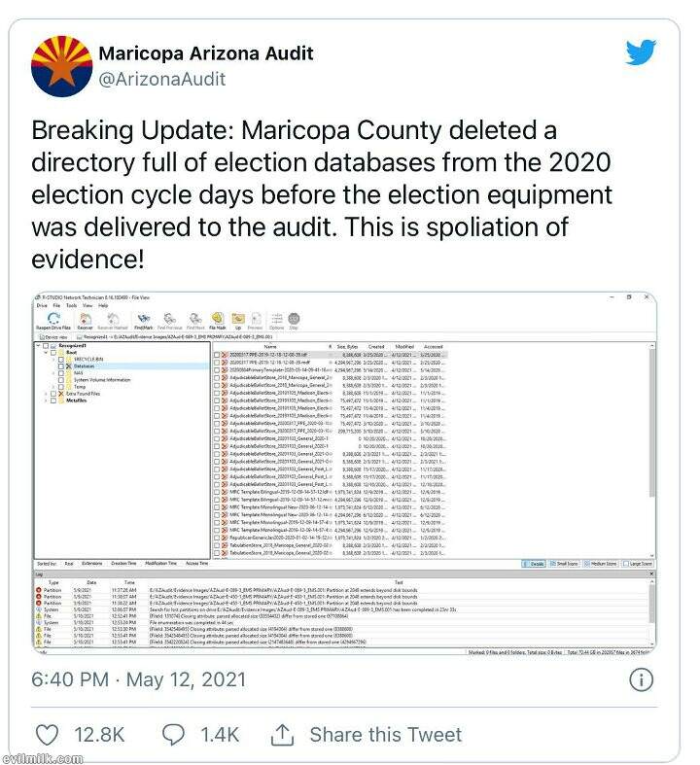
Task: Open the File Mask tool
Action: 217,318
